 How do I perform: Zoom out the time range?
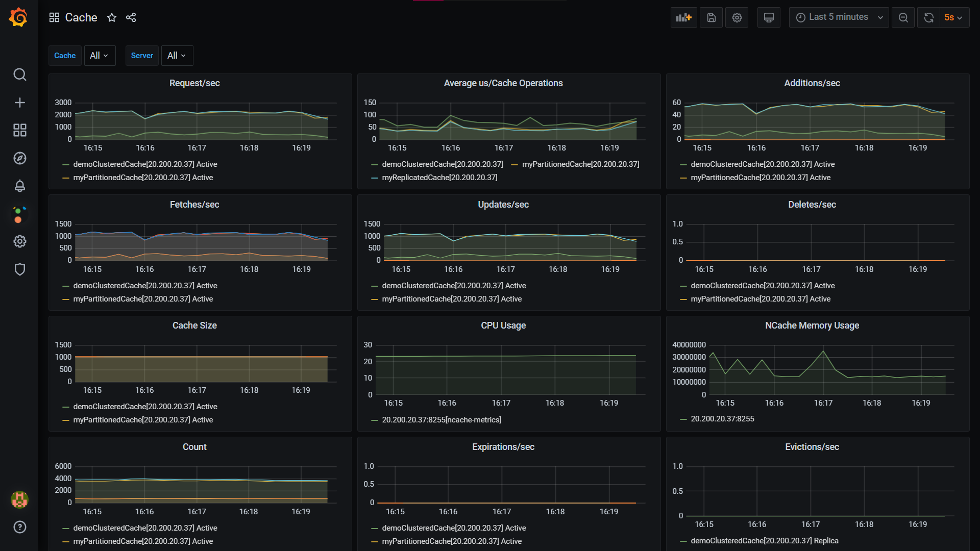pos(903,17)
